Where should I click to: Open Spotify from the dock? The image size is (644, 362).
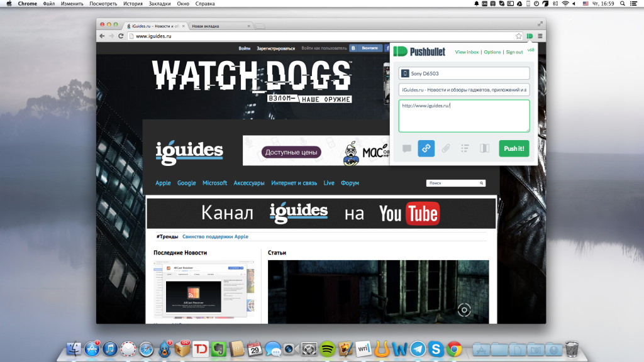pos(327,349)
